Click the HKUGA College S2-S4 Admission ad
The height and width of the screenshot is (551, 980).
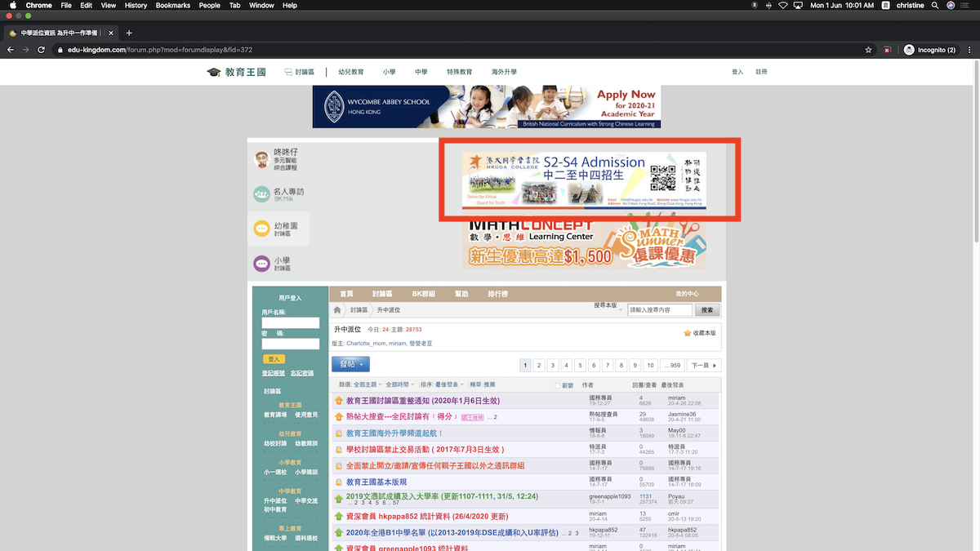[585, 181]
